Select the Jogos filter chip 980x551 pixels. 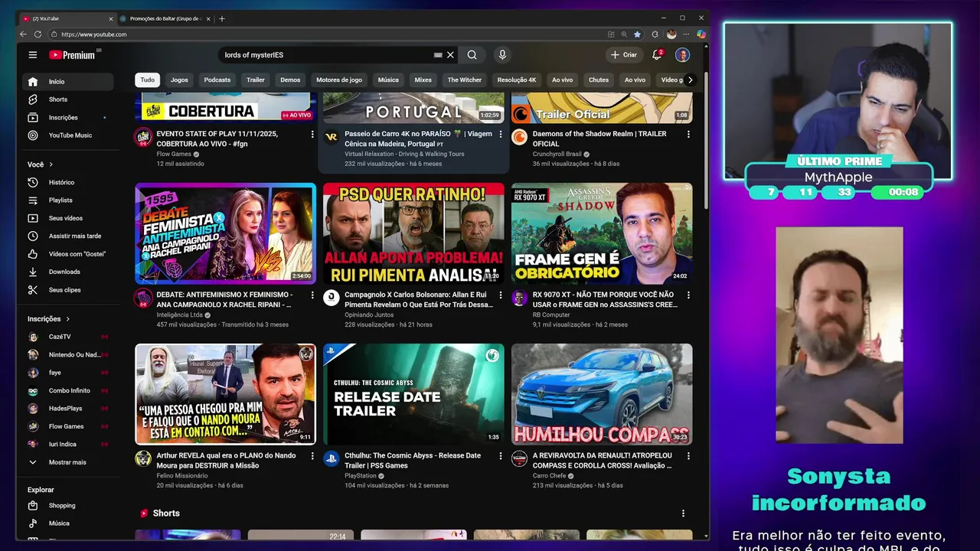pos(179,80)
